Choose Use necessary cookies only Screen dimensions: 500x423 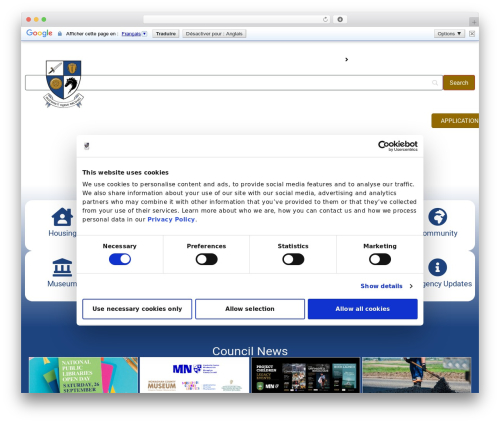137,309
